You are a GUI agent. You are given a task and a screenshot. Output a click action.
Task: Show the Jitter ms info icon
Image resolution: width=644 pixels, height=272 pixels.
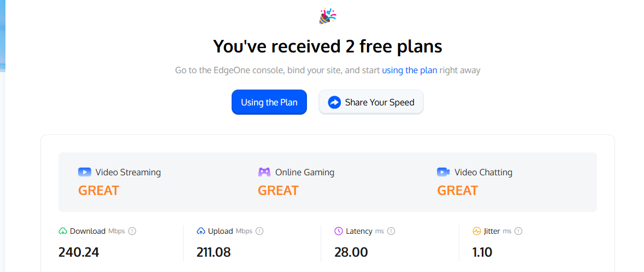click(x=518, y=231)
